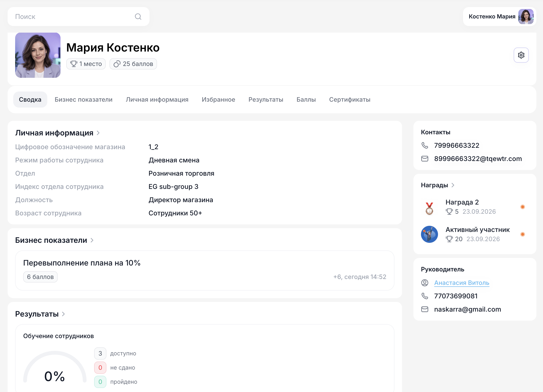Screen dimensions: 543x392
Task: Open profile settings gear icon
Action: point(521,55)
